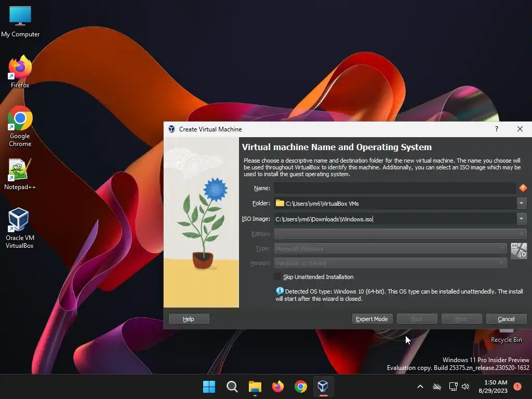Launch Chrome from the taskbar

pos(301,387)
